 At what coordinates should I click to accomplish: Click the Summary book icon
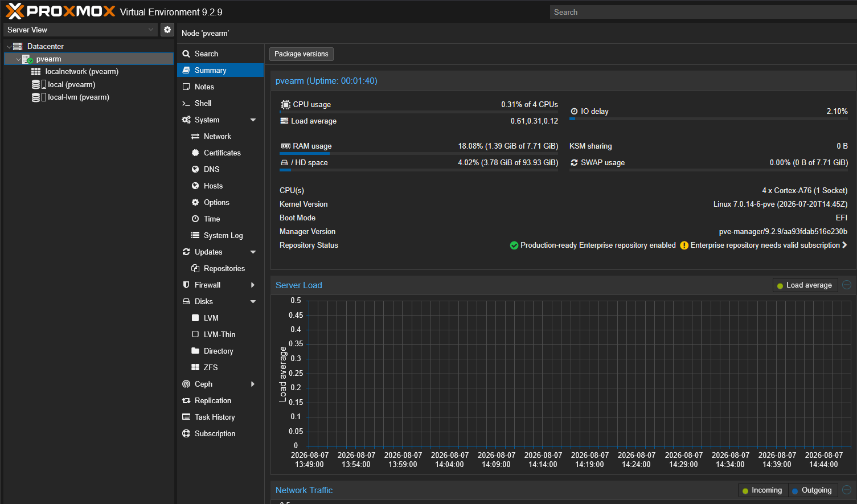coord(186,70)
